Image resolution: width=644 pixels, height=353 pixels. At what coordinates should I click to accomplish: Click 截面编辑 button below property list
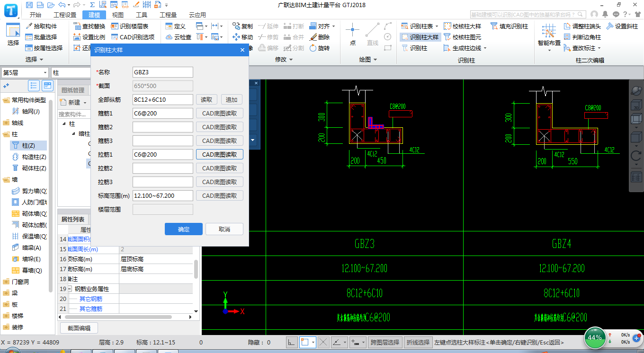click(x=79, y=328)
